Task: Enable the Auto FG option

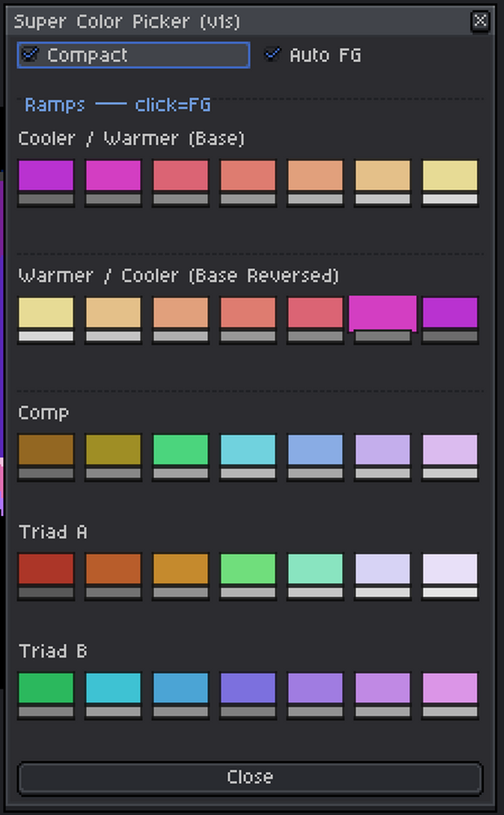Action: [272, 55]
